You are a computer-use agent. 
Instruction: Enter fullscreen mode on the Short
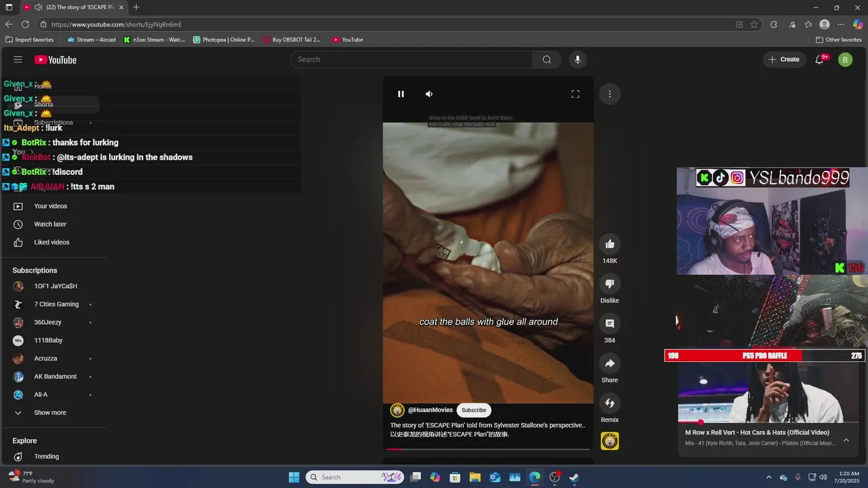[575, 94]
